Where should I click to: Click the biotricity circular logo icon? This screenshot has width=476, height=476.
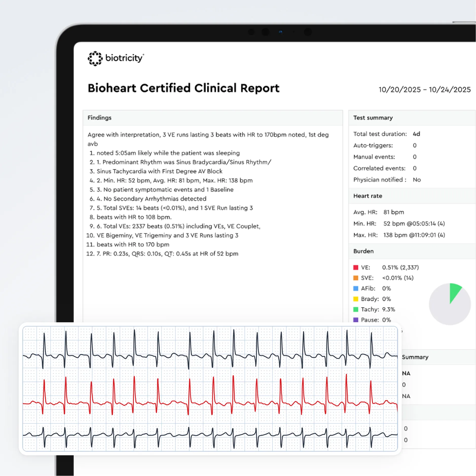coord(95,59)
